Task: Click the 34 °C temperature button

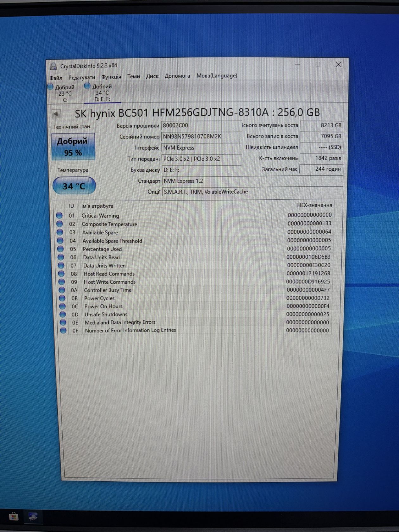Action: pos(74,186)
